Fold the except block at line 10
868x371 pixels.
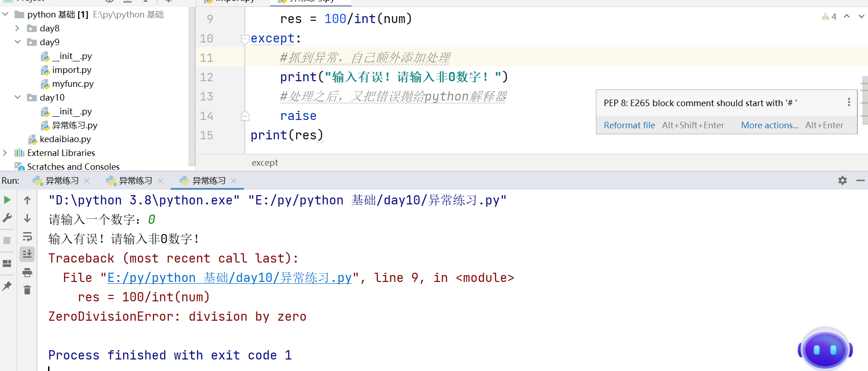pos(245,39)
